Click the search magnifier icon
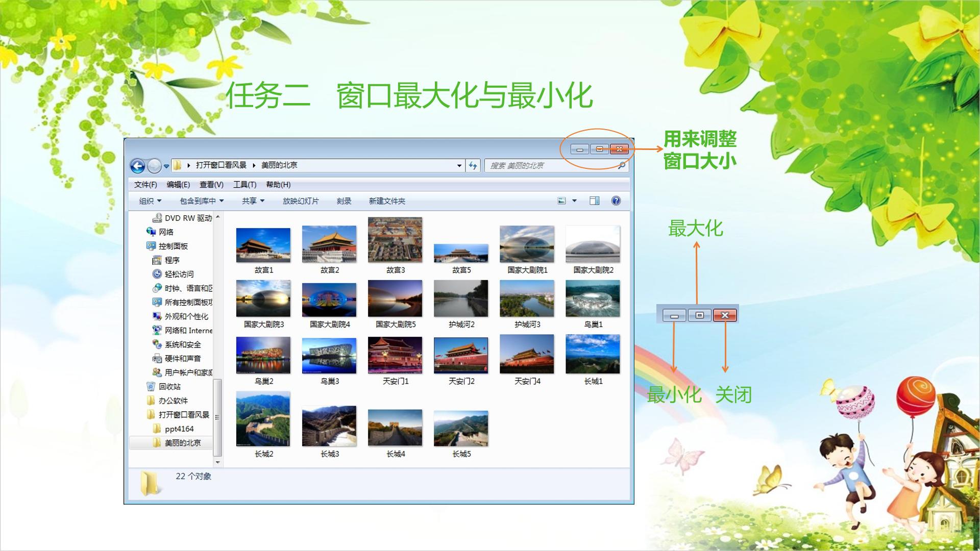980x551 pixels. click(x=621, y=165)
